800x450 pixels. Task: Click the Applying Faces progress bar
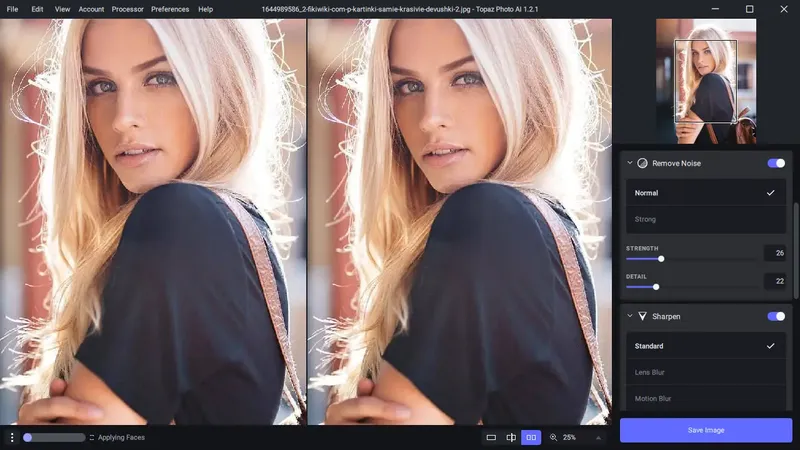[x=54, y=437]
